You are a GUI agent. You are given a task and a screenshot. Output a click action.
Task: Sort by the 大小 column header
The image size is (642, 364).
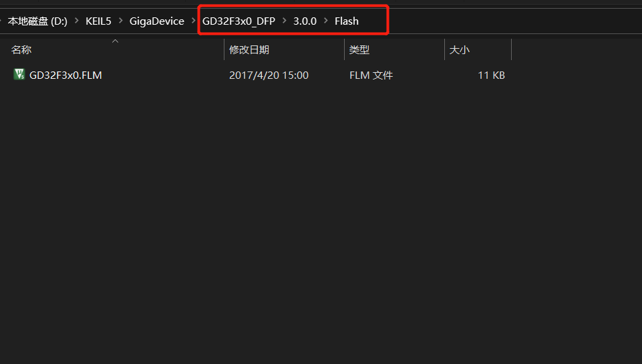(x=460, y=50)
